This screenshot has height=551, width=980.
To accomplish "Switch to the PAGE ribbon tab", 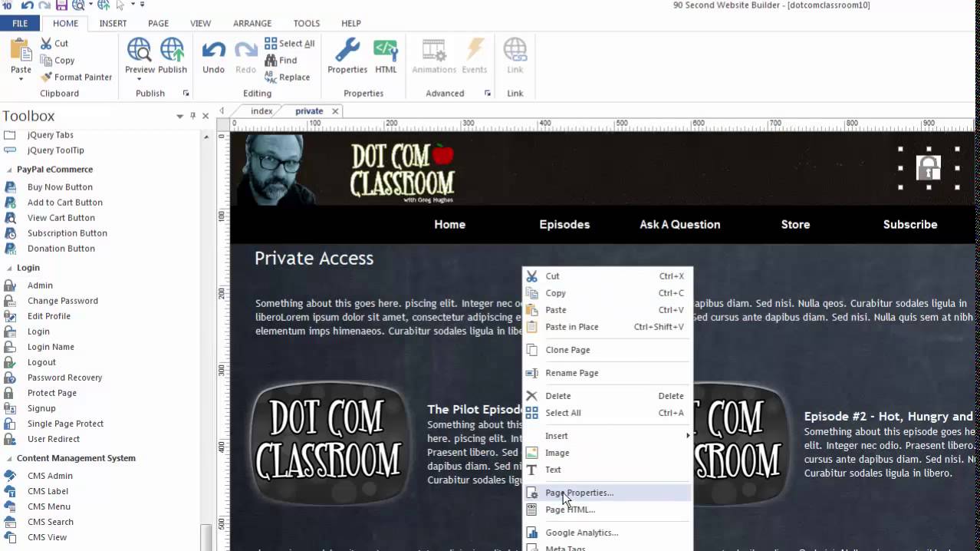I will [x=158, y=24].
